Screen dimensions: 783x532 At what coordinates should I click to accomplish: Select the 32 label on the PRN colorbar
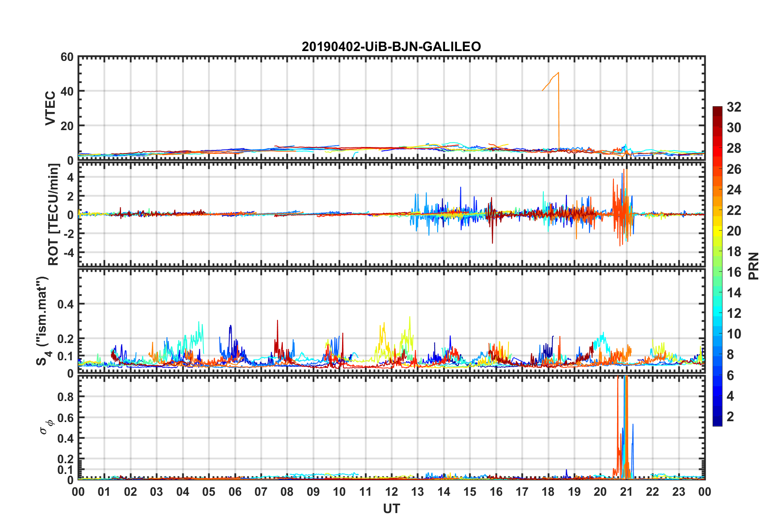click(734, 107)
